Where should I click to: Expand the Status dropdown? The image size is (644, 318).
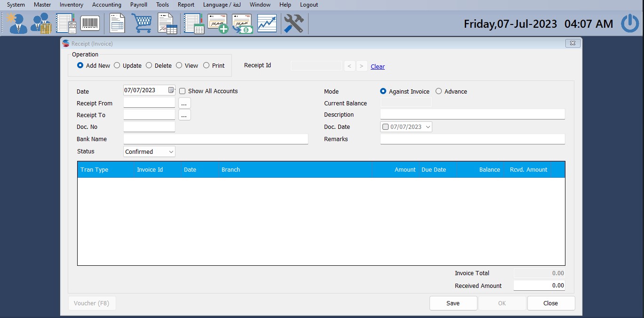(171, 151)
